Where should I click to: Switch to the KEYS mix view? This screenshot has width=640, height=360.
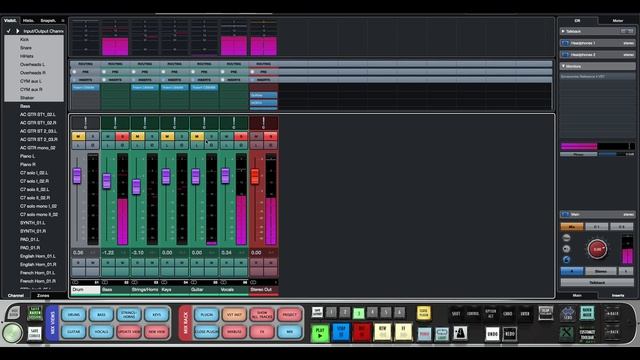pyautogui.click(x=156, y=315)
